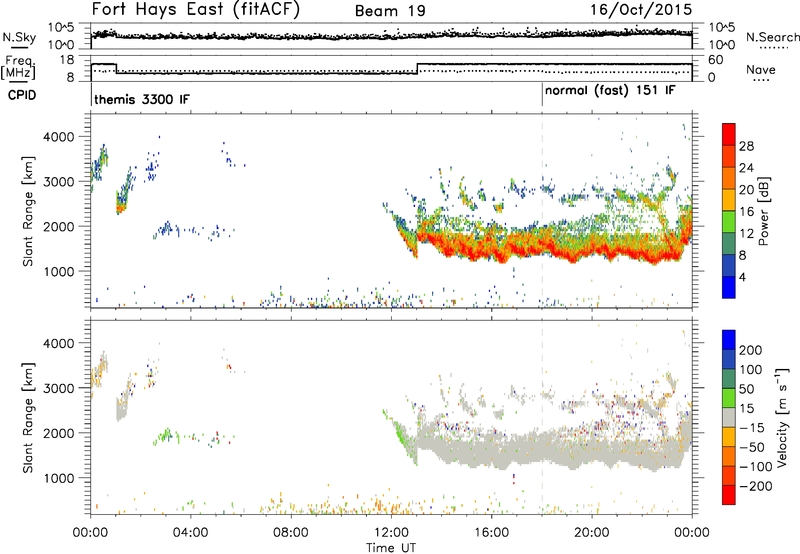This screenshot has height=554, width=800.
Task: Click the dashed 18:00 CPID marker in power panel
Action: point(542,210)
